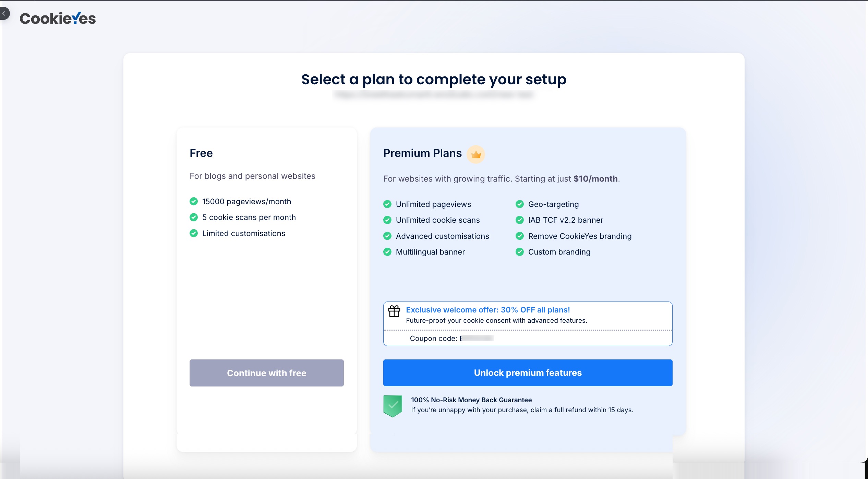Click the checkmark beside Custom branding

pos(520,251)
